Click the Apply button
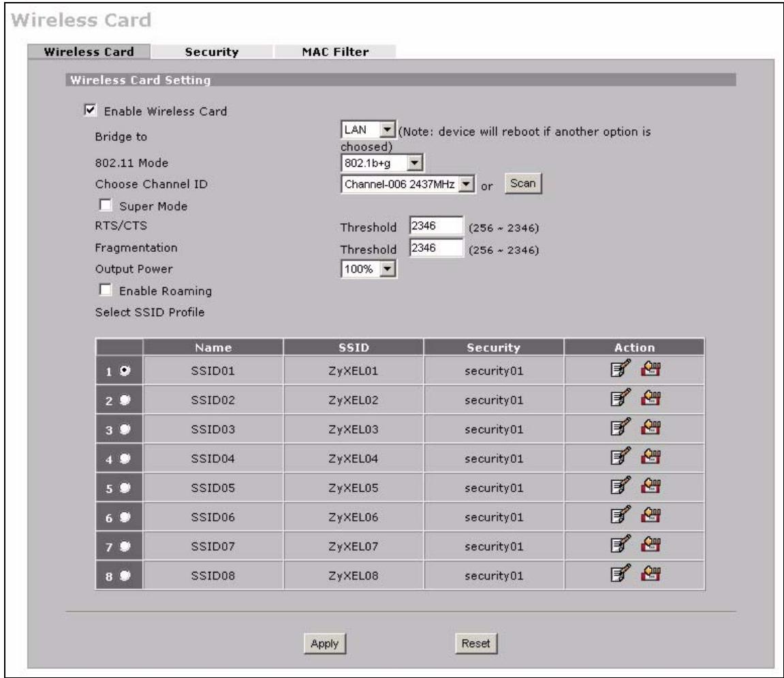Screen dimensions: 784x678 (324, 643)
